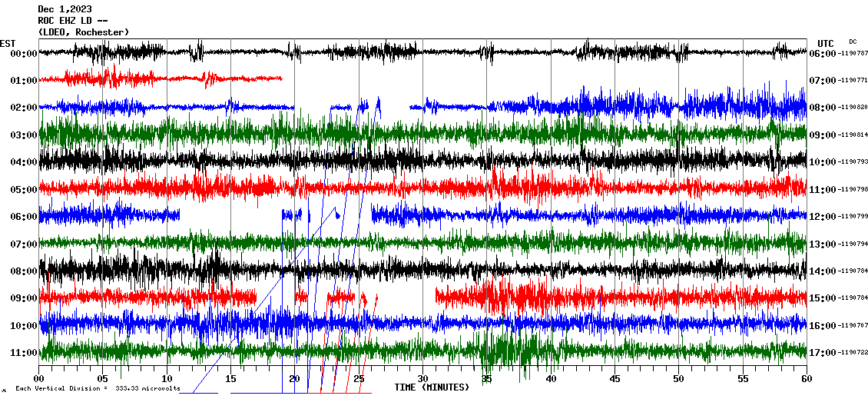Click the red seismic trace on the 01:00 row
The height and width of the screenshot is (399, 868).
click(x=161, y=78)
